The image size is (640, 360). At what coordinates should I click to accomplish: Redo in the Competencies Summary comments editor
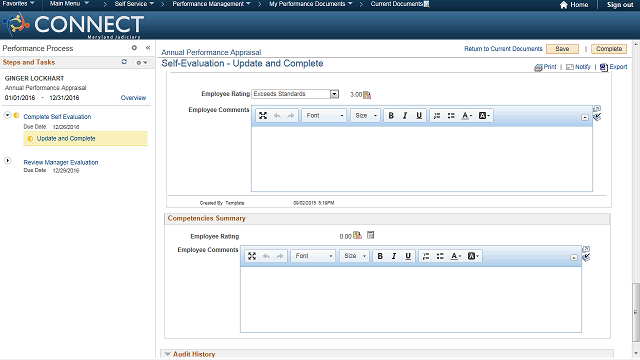click(x=280, y=256)
